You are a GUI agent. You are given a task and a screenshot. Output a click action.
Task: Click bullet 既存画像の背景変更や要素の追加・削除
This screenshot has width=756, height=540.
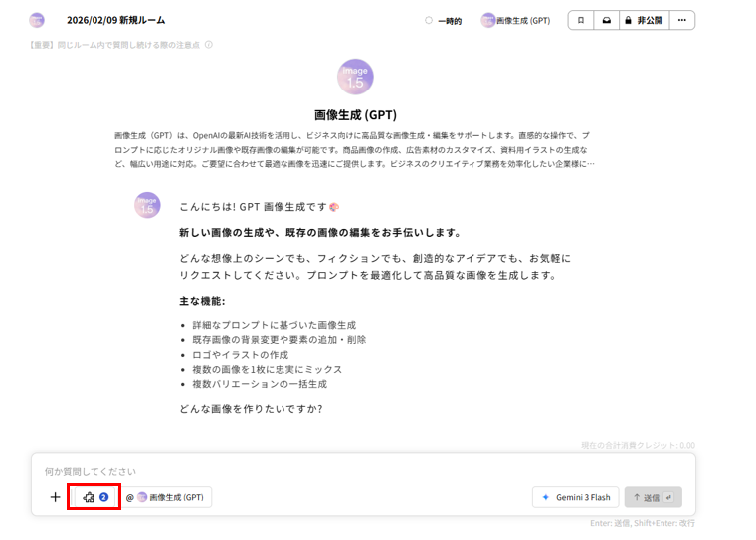point(280,340)
